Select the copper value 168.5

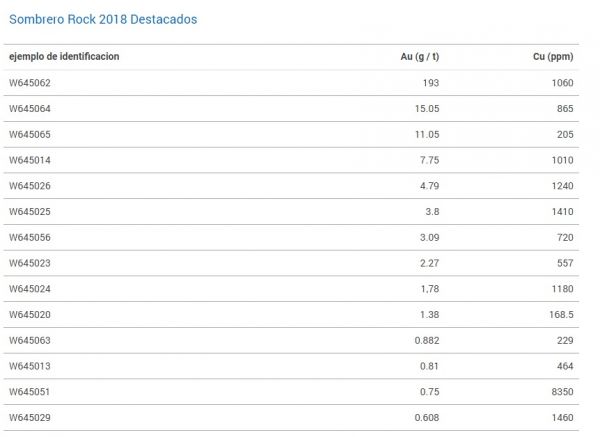(x=561, y=315)
